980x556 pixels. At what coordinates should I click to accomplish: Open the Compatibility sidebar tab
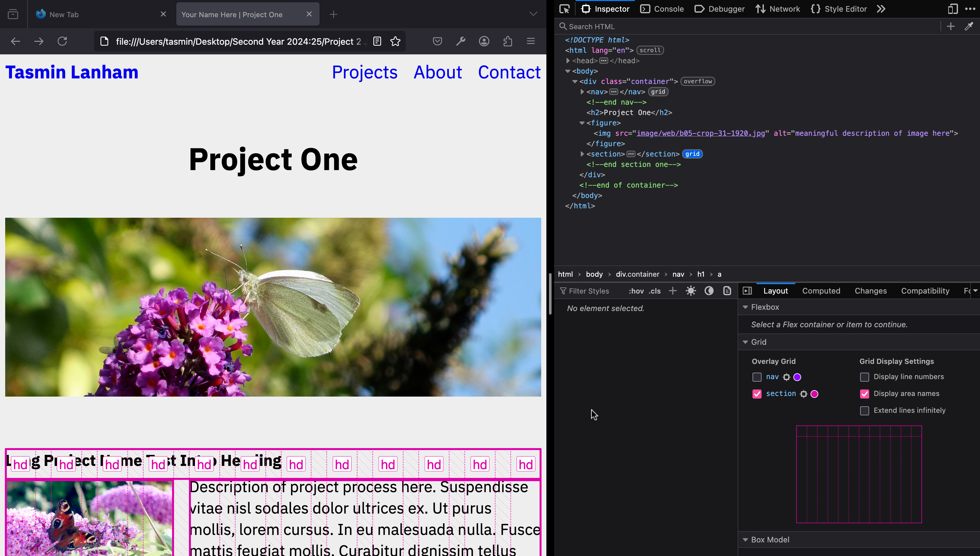click(925, 291)
